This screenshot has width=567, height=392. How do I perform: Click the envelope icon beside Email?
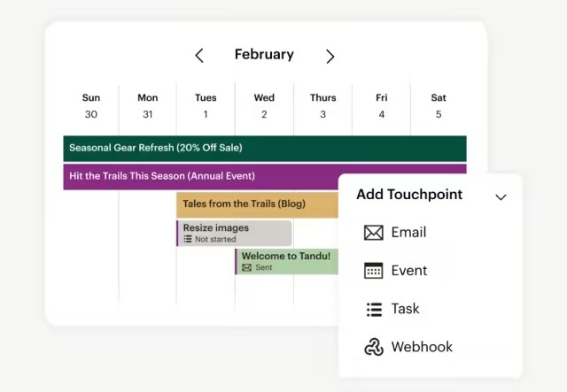tap(373, 233)
